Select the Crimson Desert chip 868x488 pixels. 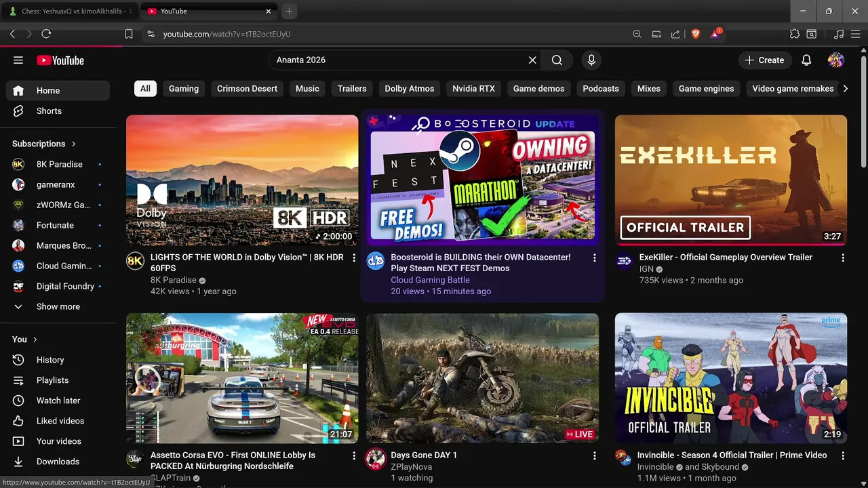247,89
